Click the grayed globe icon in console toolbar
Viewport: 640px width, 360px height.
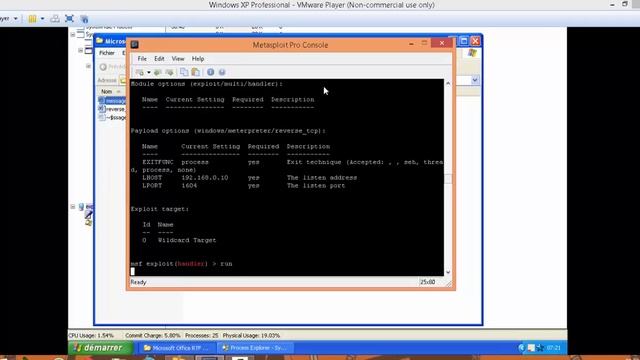[222, 72]
